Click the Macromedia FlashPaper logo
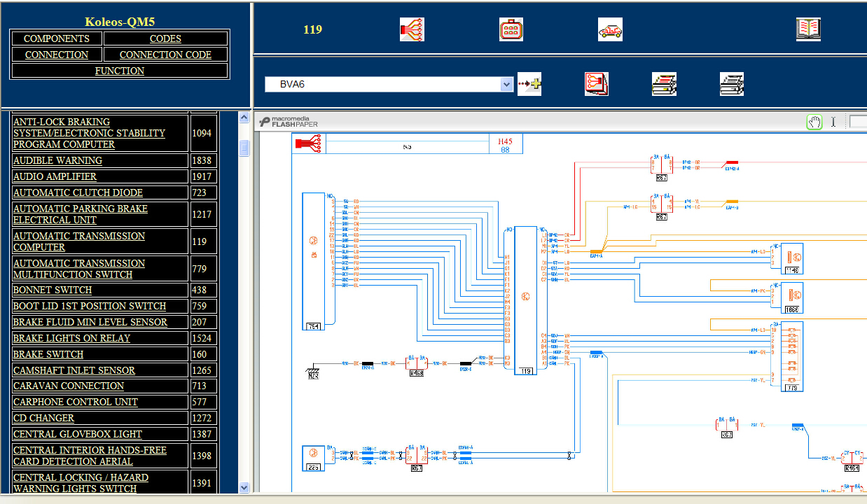 pos(289,122)
